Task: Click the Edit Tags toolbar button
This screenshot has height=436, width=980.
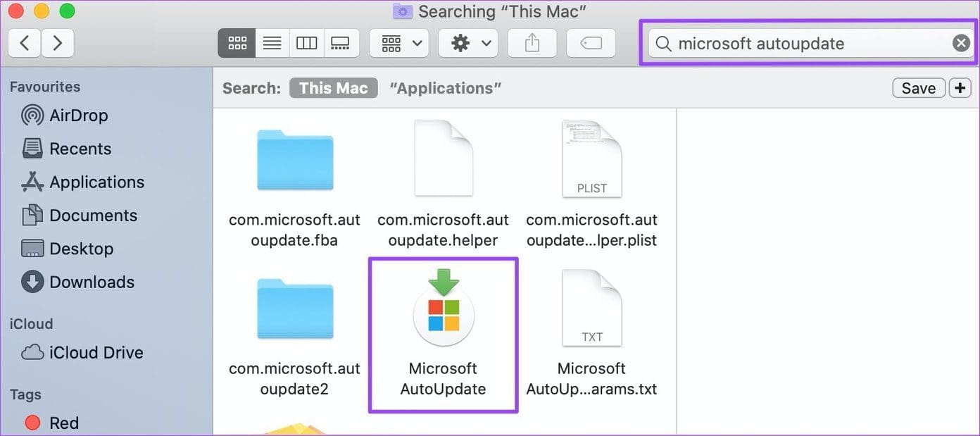Action: click(x=591, y=43)
